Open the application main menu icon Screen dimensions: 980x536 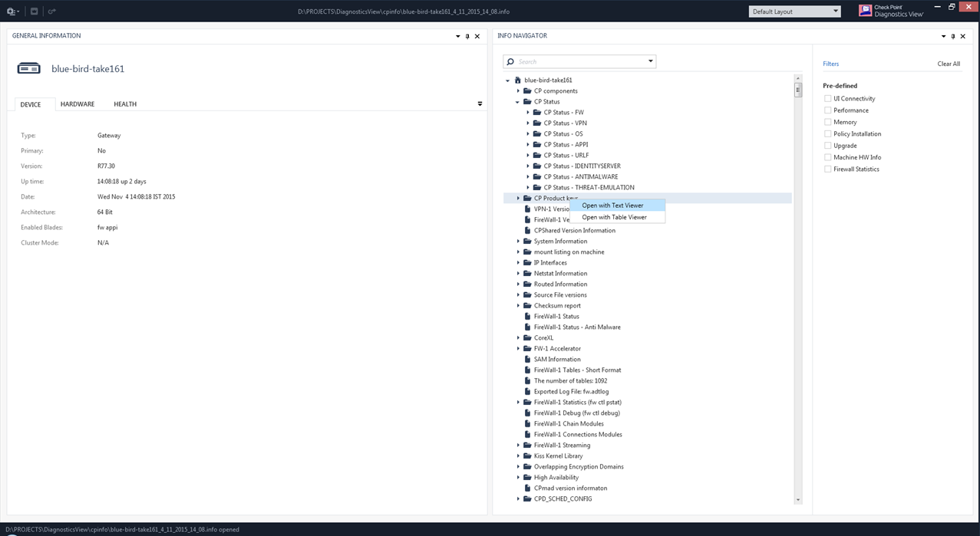[13, 12]
